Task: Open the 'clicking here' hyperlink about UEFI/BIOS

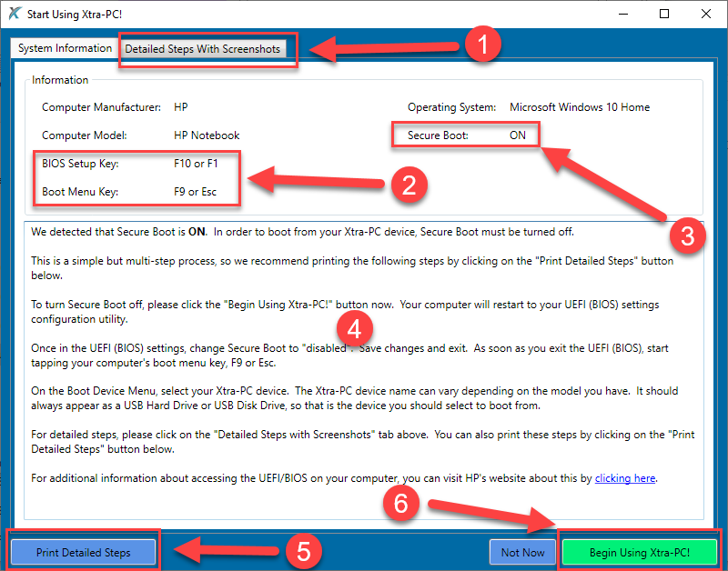Action: 624,477
